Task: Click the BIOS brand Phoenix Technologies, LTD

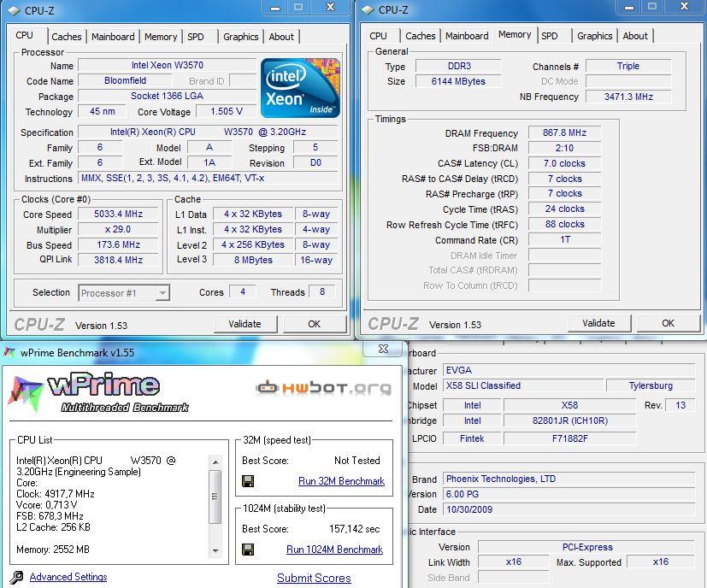Action: [x=569, y=479]
